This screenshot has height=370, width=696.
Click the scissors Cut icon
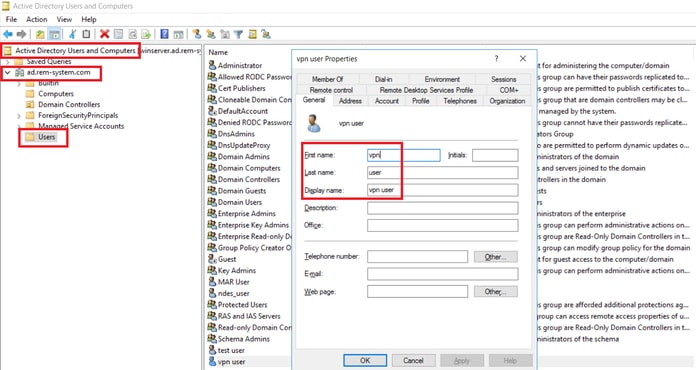pyautogui.click(x=72, y=34)
